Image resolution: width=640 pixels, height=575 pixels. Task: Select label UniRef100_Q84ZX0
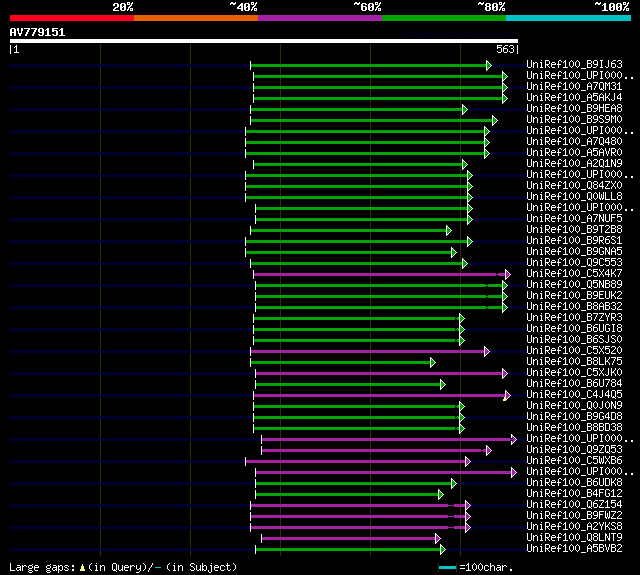[574, 186]
